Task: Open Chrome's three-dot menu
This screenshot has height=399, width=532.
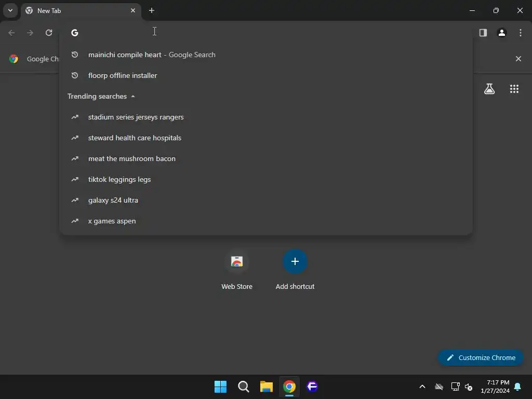Action: 521,33
